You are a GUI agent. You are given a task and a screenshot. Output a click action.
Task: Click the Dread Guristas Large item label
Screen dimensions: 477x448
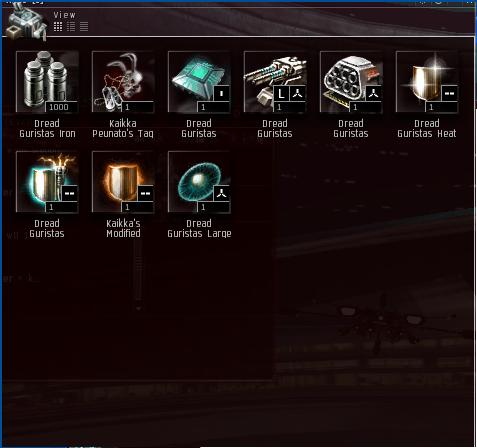point(199,228)
